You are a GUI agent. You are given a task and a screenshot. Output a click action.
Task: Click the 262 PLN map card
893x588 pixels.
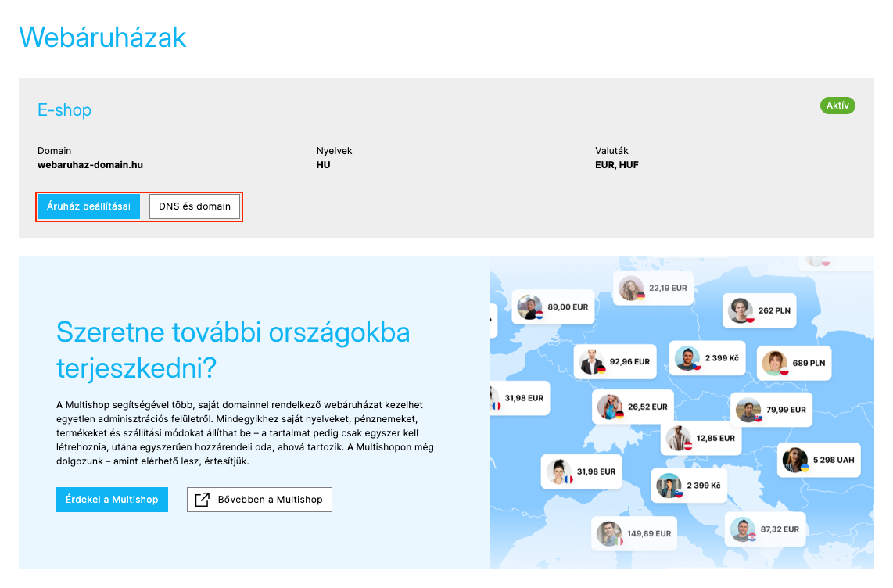pyautogui.click(x=759, y=310)
